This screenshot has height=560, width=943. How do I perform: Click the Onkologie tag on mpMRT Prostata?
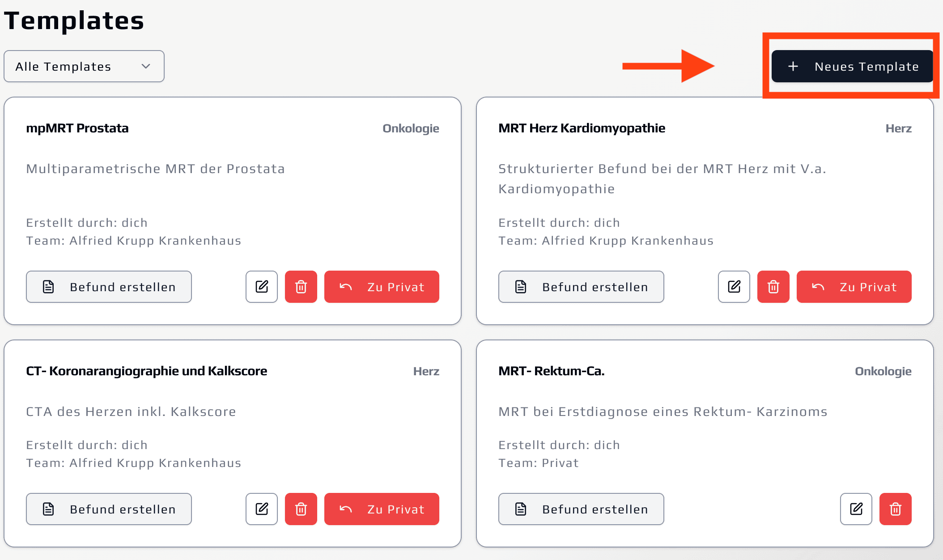[x=411, y=128]
